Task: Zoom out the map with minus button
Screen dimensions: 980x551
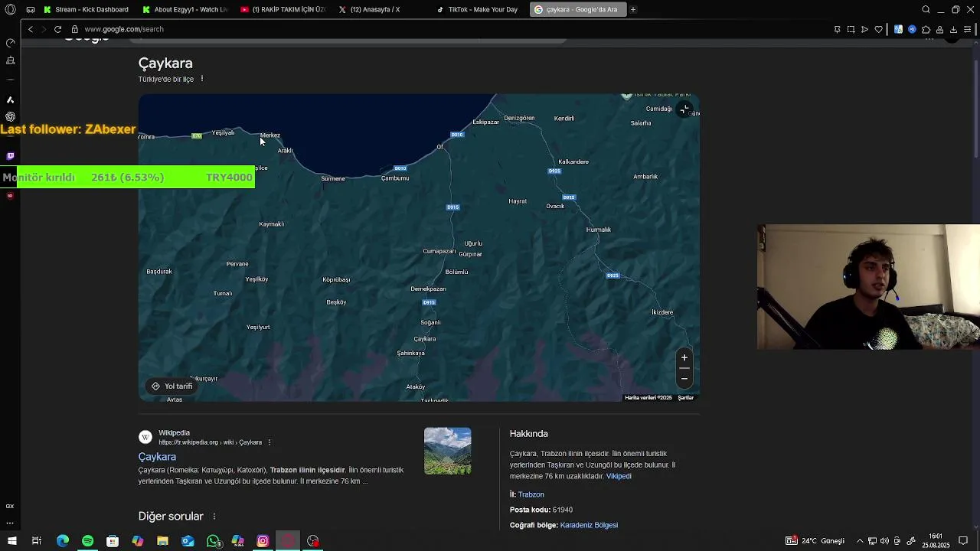Action: point(684,378)
